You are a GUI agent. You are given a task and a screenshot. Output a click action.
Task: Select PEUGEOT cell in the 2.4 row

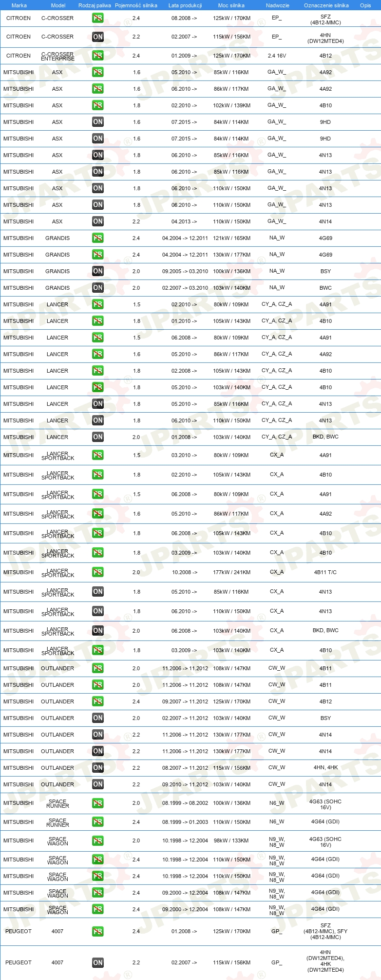click(19, 931)
